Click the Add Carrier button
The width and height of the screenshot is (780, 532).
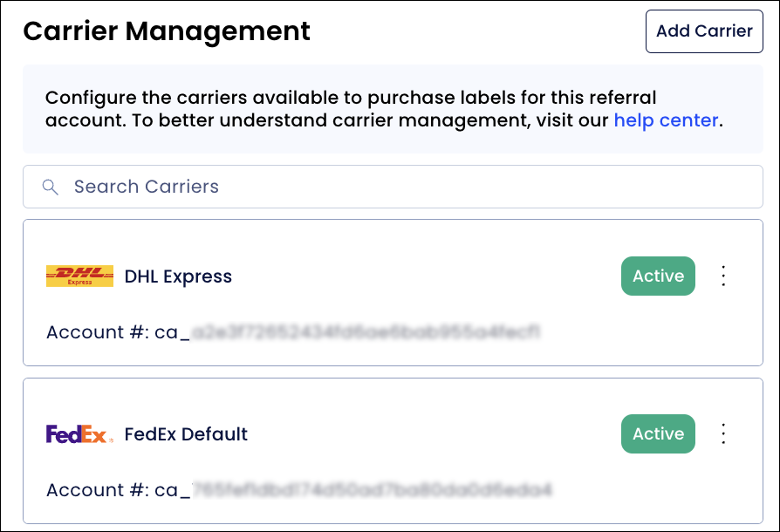tap(704, 31)
